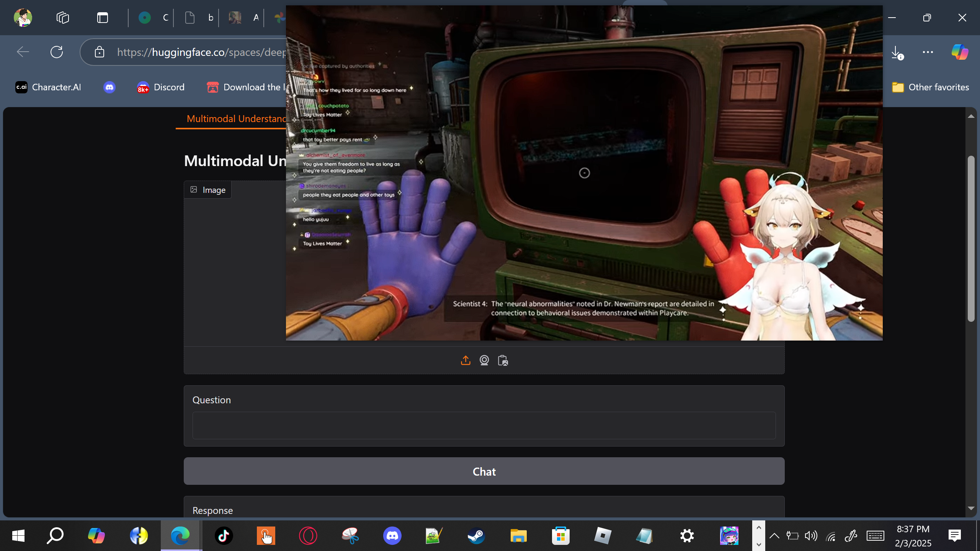Open browser Settings and more menu

[928, 52]
